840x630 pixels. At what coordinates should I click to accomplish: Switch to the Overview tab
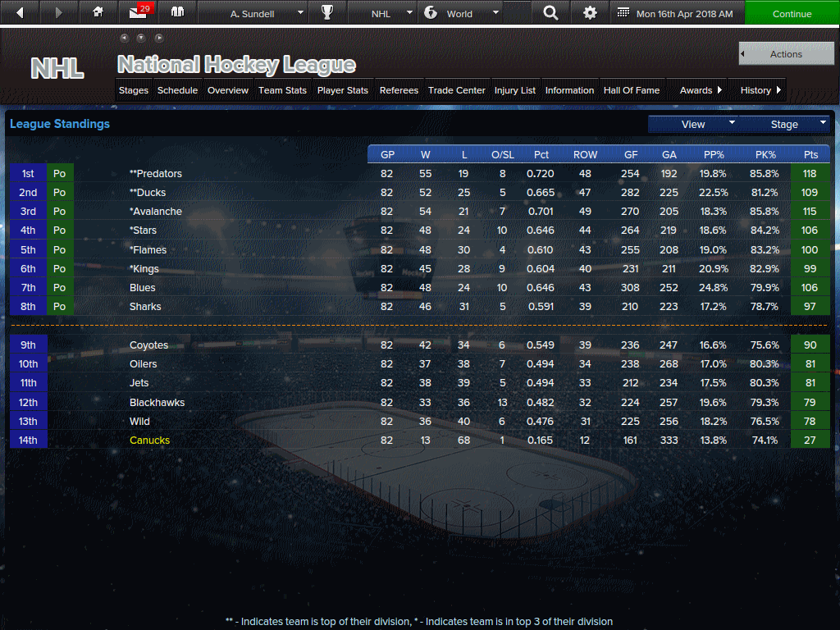click(x=228, y=90)
